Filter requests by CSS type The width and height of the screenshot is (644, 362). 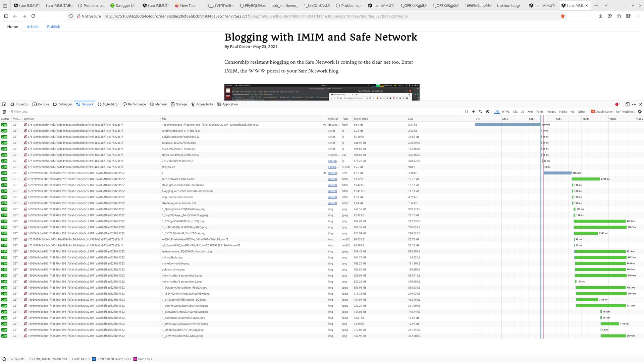point(515,112)
